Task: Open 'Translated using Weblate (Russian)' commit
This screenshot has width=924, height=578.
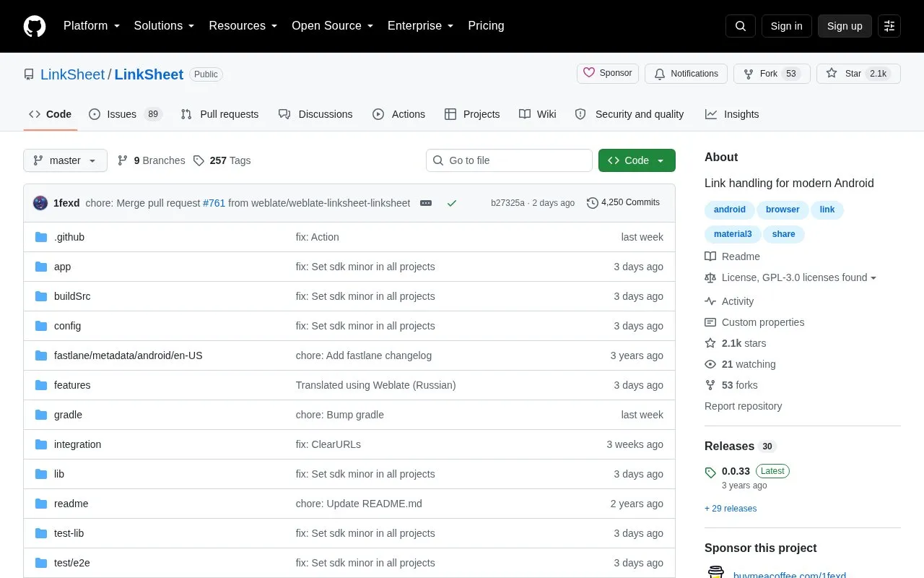Action: [375, 385]
